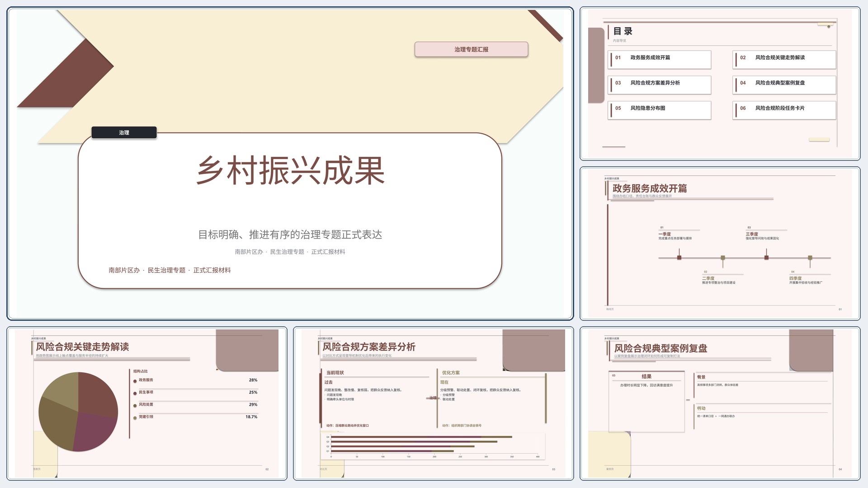The width and height of the screenshot is (868, 488).
Task: Click the 结果 card in case review slide
Action: tap(646, 401)
